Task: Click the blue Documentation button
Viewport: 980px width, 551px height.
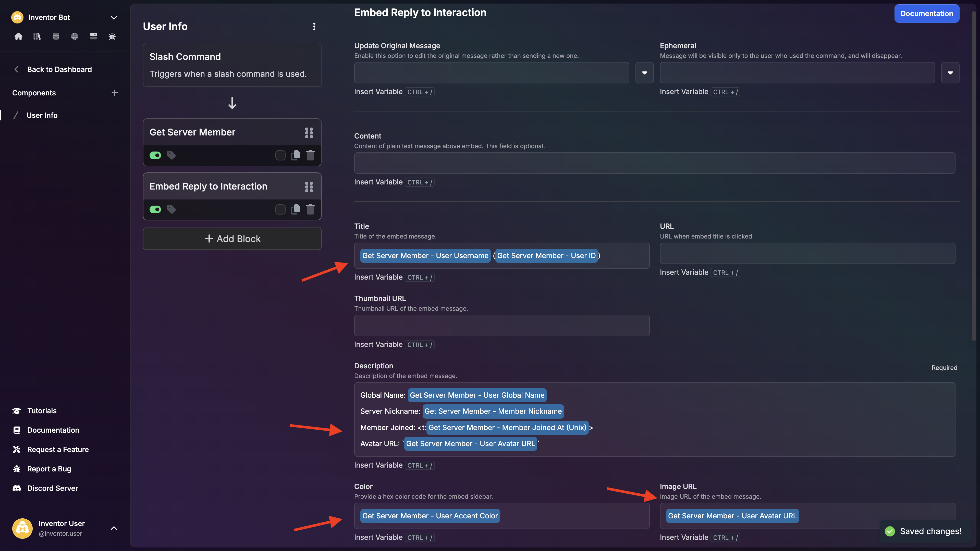Action: point(927,14)
